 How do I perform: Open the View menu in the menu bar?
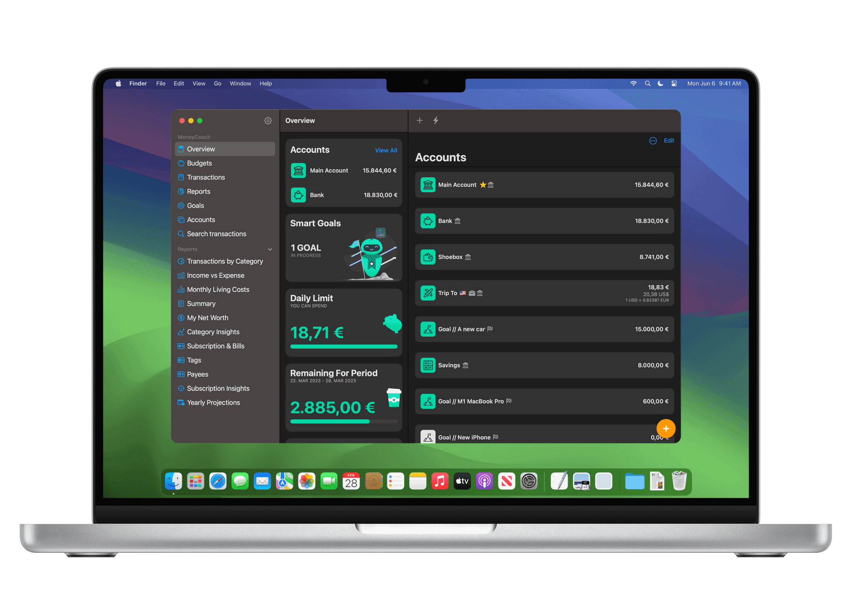point(199,83)
